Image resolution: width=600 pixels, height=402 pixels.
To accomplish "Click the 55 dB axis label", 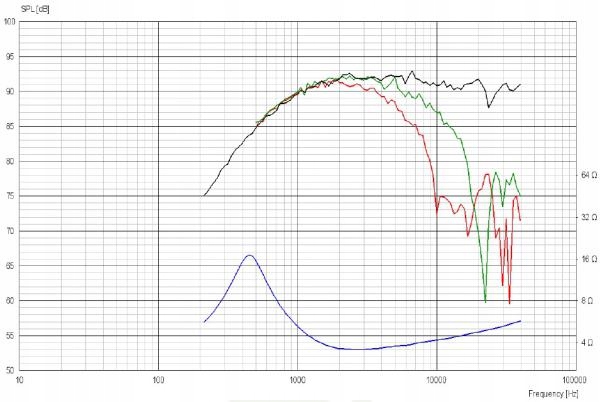I will pos(10,336).
